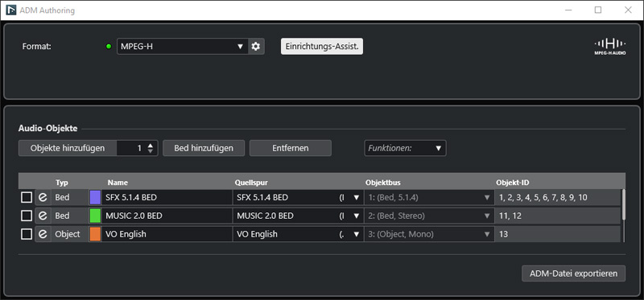The width and height of the screenshot is (644, 300).
Task: Click the MPEG-H Audio logo
Action: (610, 47)
